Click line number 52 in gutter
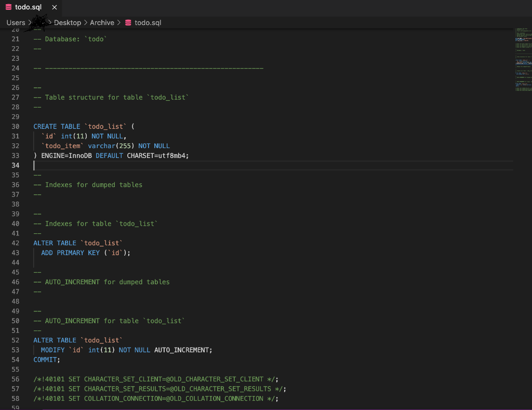The height and width of the screenshot is (410, 532). [15, 340]
